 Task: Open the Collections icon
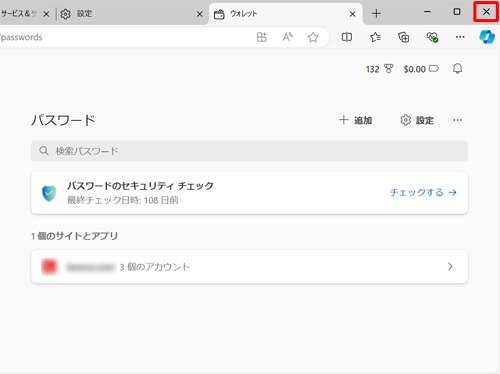(x=404, y=37)
